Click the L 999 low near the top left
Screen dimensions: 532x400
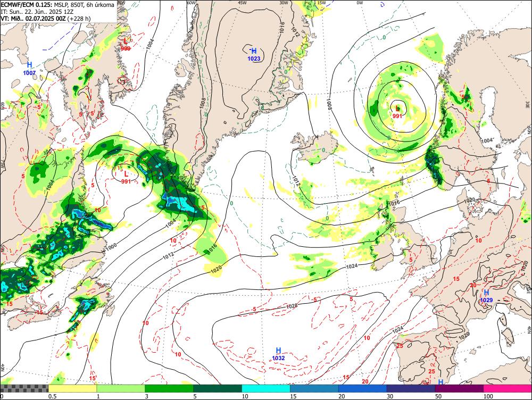pyautogui.click(x=126, y=45)
